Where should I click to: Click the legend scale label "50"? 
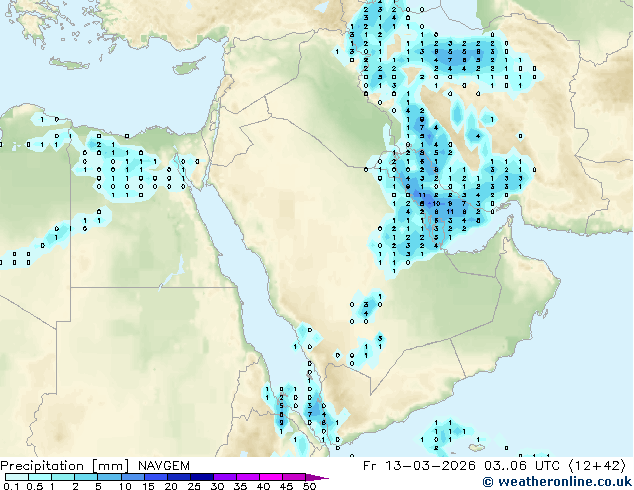point(310,486)
